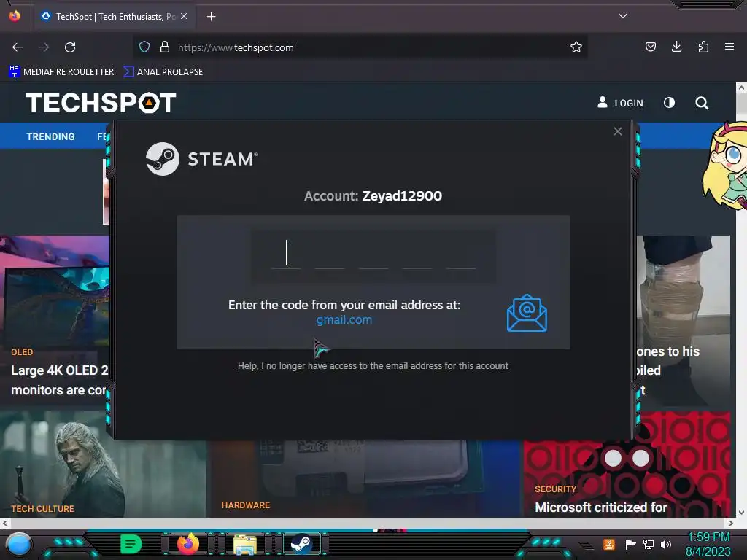View site security padlock info
The image size is (747, 560).
tap(165, 47)
